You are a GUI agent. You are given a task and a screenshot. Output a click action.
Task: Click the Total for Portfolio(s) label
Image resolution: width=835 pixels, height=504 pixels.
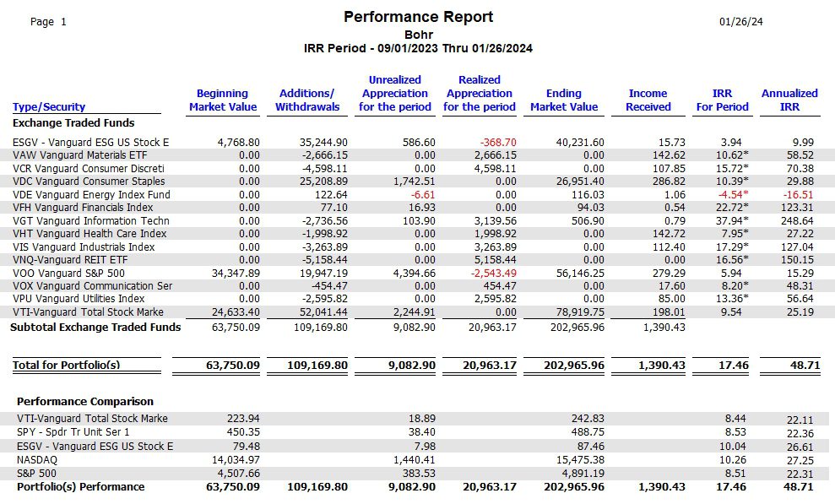67,365
